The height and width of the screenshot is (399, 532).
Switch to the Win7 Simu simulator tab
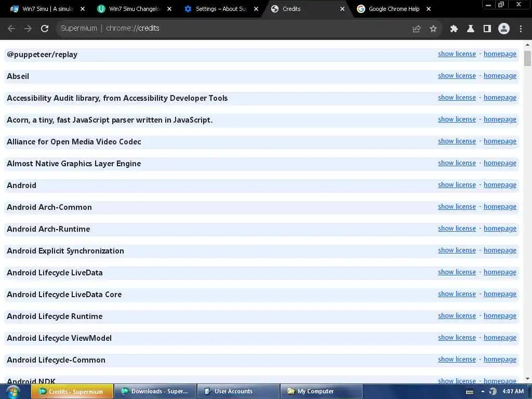click(47, 9)
